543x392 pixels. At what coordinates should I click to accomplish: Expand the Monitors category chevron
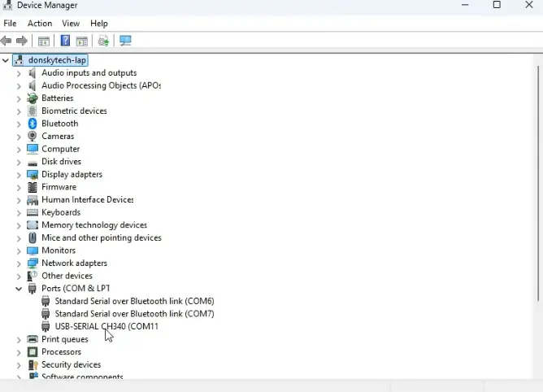19,251
